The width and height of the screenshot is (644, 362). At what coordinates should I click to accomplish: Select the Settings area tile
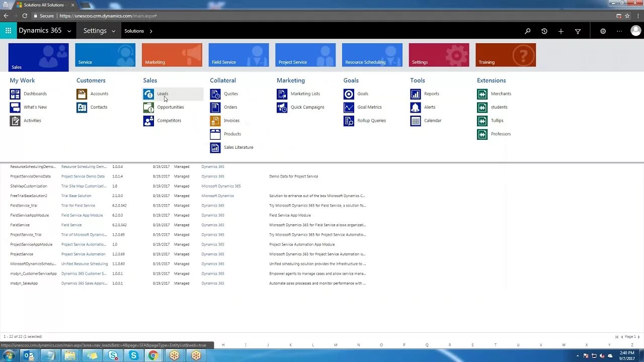[x=439, y=55]
